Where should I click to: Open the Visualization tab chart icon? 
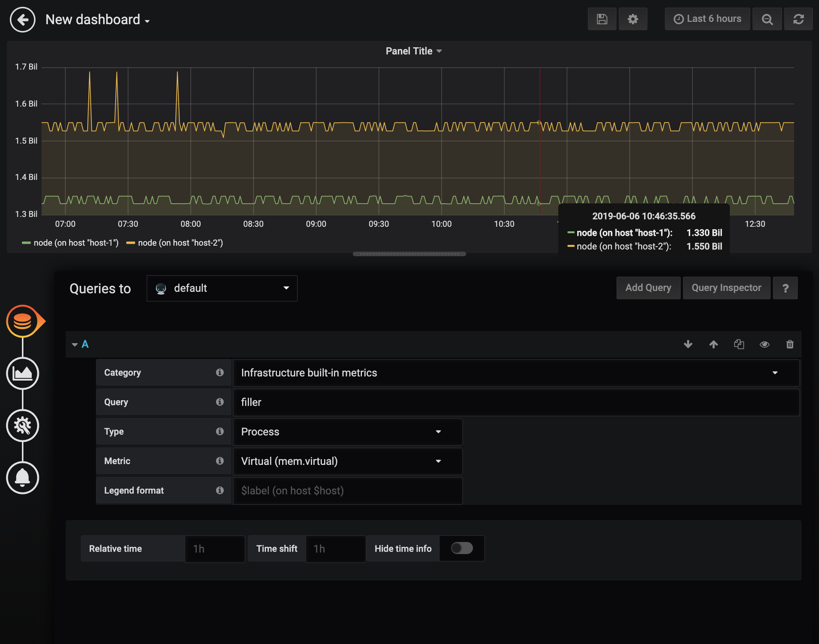23,373
